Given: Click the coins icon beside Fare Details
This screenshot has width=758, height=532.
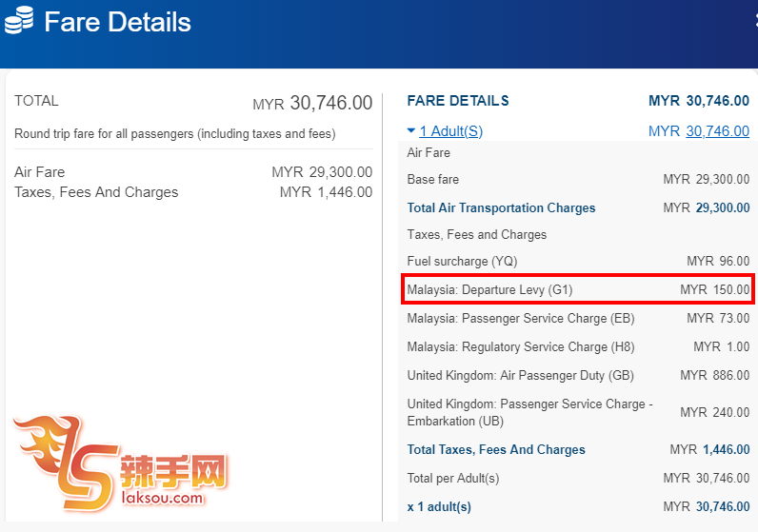Looking at the screenshot, I should coord(19,22).
